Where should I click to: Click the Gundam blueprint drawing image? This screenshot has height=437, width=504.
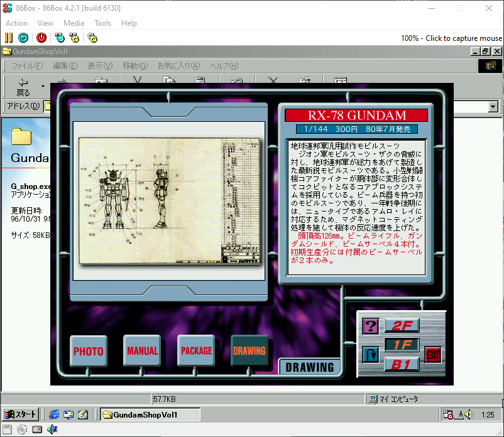click(x=170, y=201)
